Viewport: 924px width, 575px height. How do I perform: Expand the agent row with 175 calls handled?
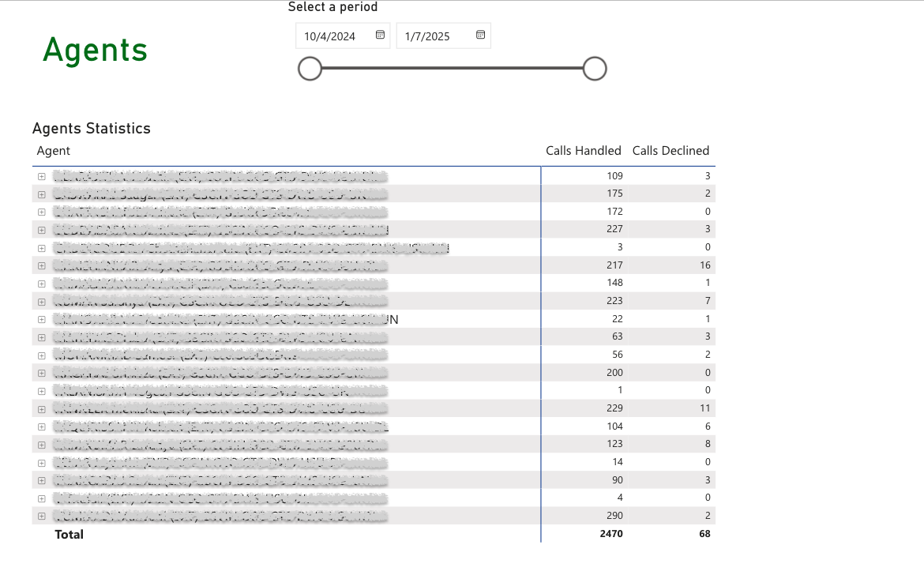coord(41,194)
